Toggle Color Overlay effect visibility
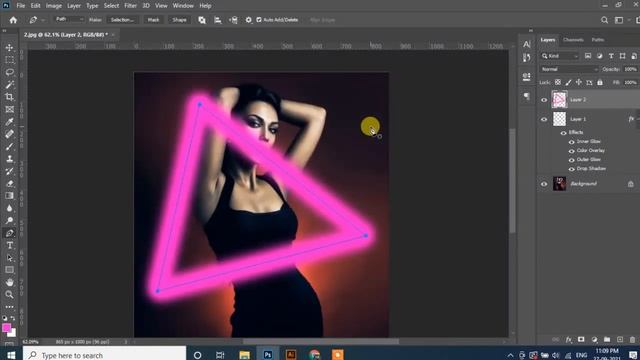This screenshot has width=640, height=360. point(571,151)
